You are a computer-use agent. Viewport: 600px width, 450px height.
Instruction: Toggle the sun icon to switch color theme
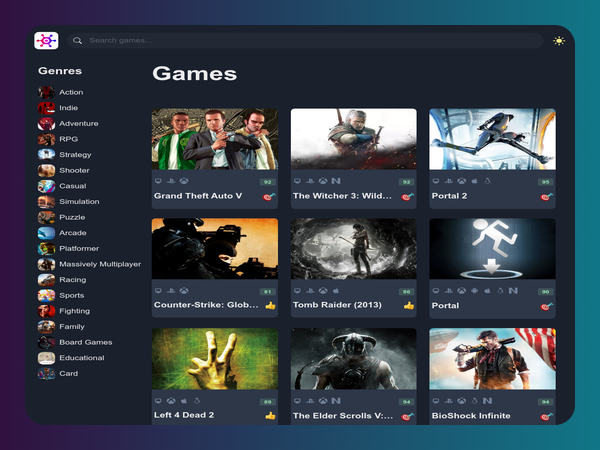tap(559, 41)
